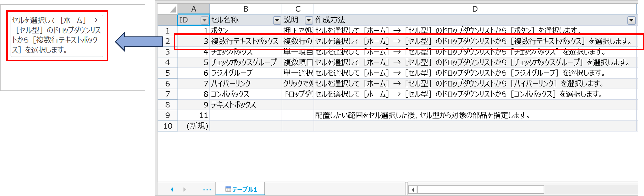Click the ID cell containing 9
Viewport: 644px width, 196px height.
point(193,105)
